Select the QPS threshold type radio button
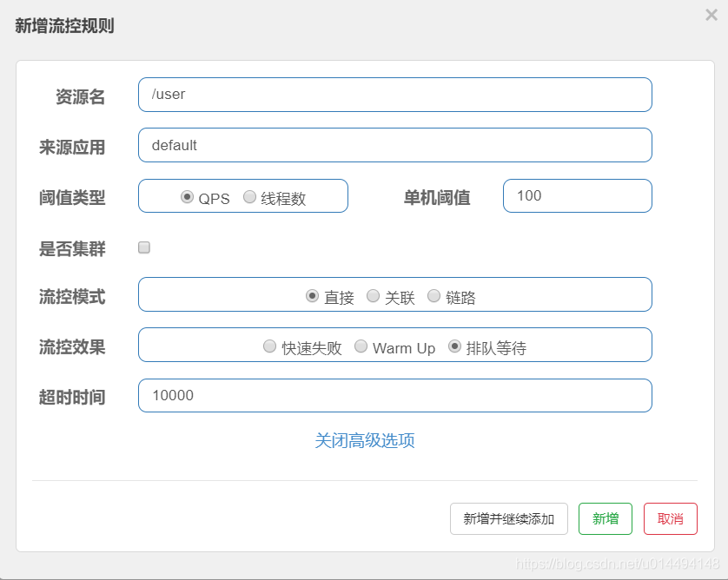Screen dimensions: 728x580 click(x=187, y=196)
